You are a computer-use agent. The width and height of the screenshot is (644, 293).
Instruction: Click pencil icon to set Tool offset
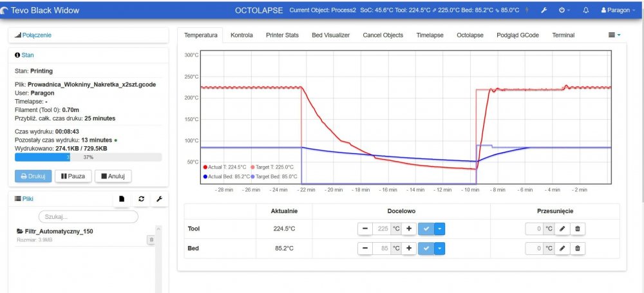pyautogui.click(x=562, y=229)
